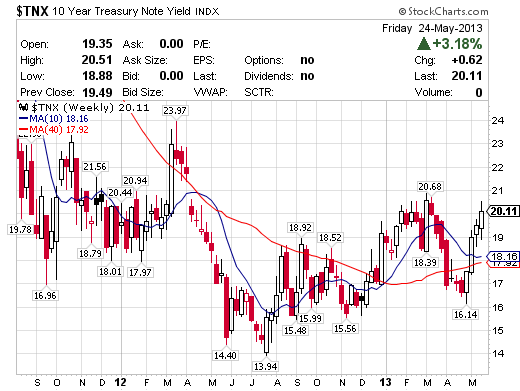Click the 15.48 price annotation

pyautogui.click(x=295, y=330)
